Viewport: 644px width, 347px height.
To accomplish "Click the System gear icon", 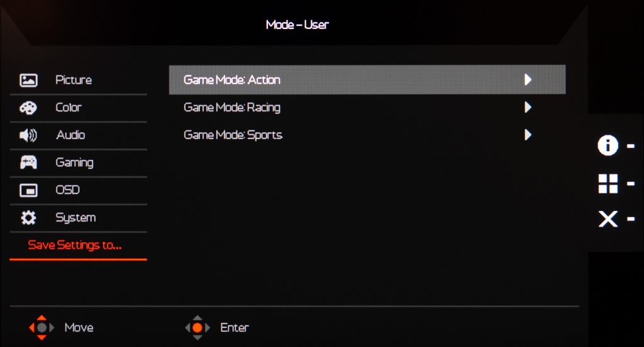I will pyautogui.click(x=28, y=217).
